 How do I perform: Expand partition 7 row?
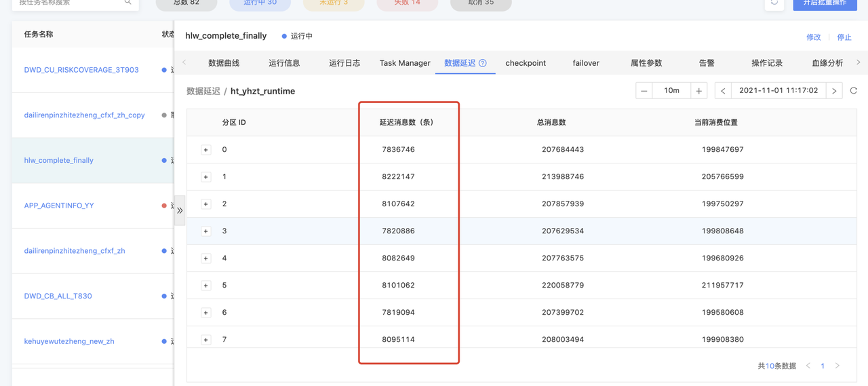(x=206, y=340)
